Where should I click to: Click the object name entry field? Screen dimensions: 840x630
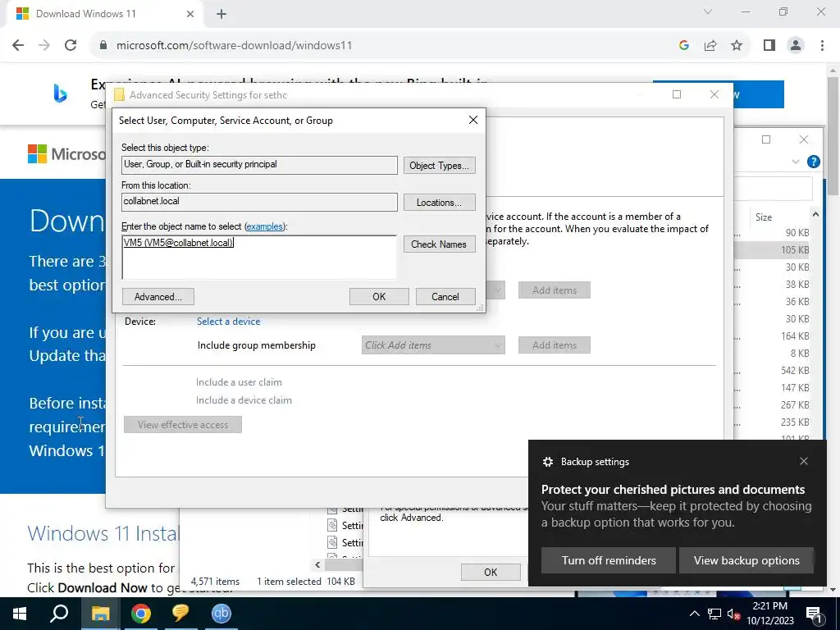pyautogui.click(x=259, y=257)
